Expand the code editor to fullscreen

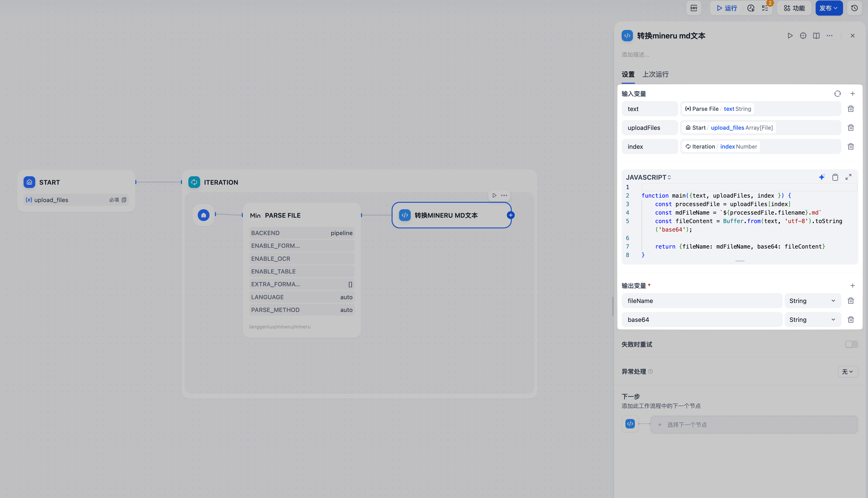coord(848,177)
